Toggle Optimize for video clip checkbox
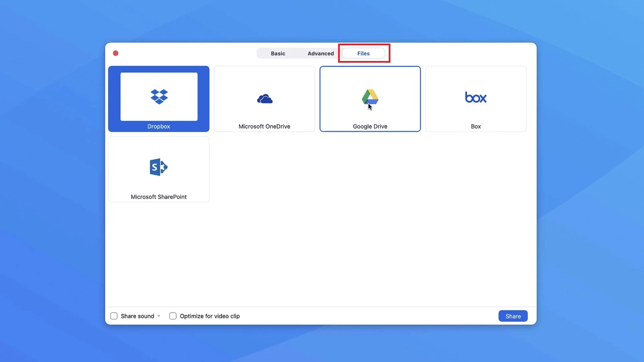This screenshot has width=644, height=362. pyautogui.click(x=173, y=316)
